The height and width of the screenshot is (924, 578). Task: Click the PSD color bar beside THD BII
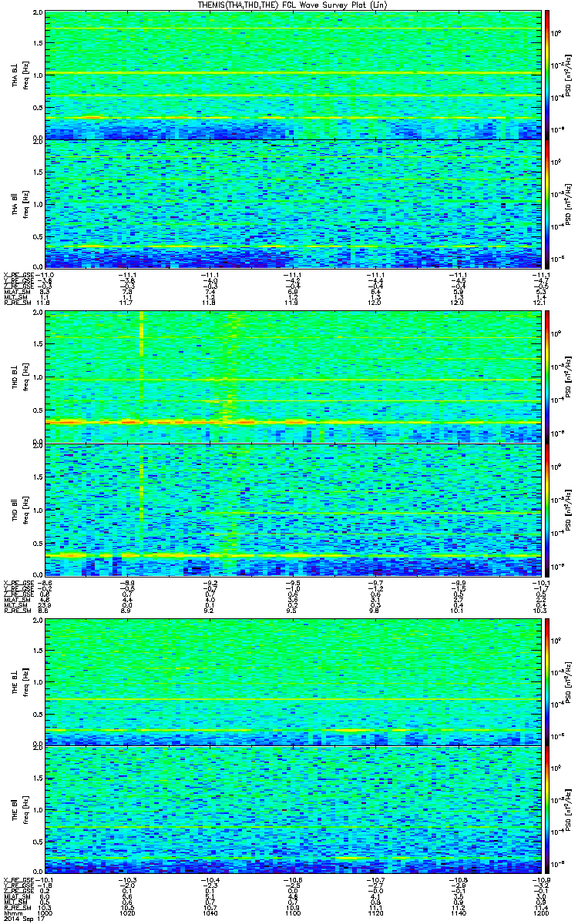547,509
